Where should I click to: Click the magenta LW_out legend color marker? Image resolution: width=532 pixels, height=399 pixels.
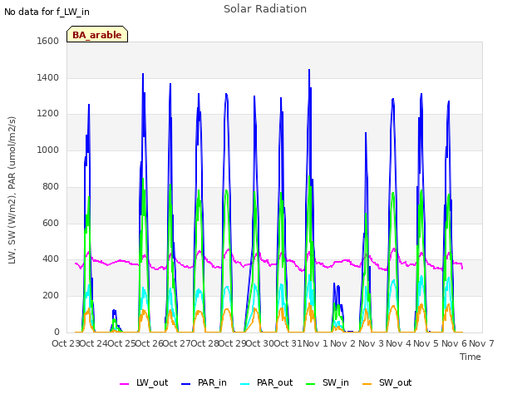pos(124,384)
